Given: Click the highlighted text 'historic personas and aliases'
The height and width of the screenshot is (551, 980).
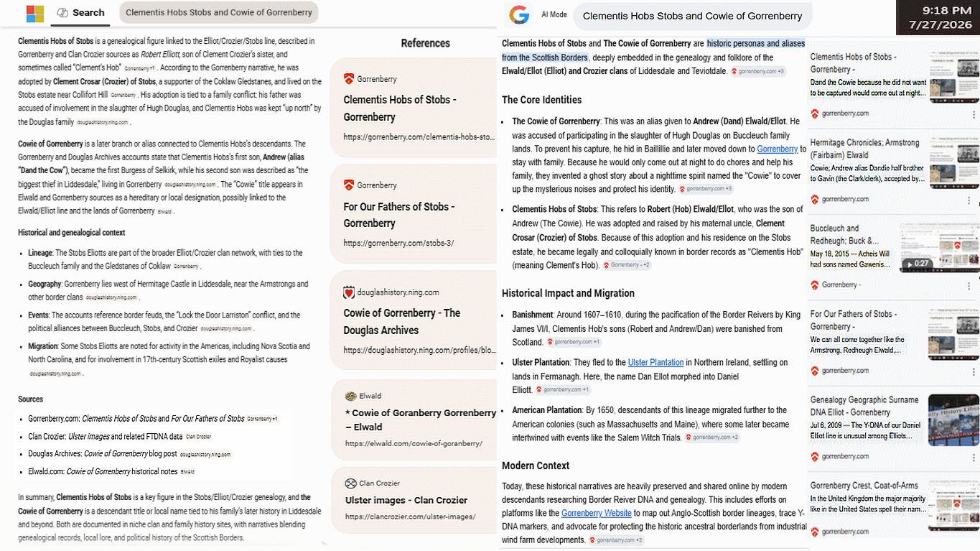Looking at the screenshot, I should point(756,43).
